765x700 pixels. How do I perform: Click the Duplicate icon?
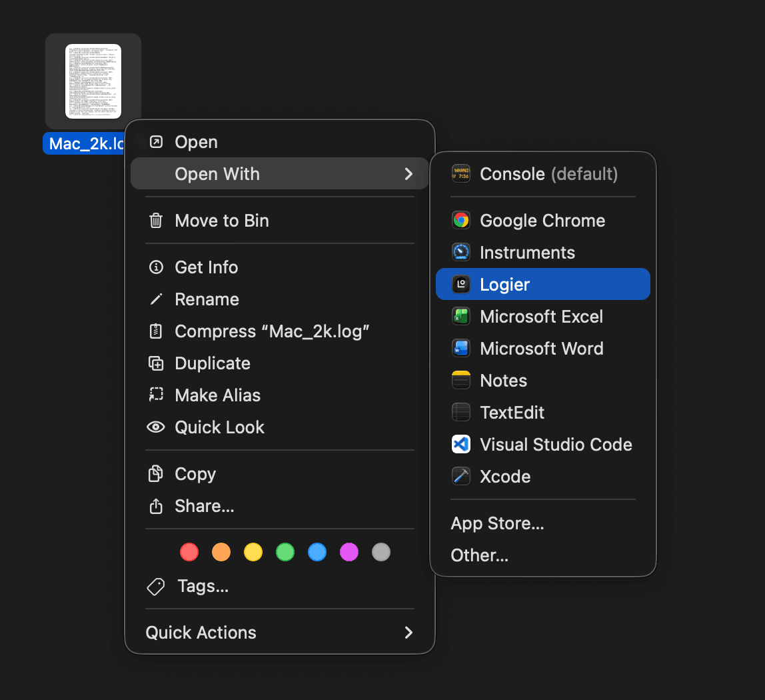coord(156,363)
